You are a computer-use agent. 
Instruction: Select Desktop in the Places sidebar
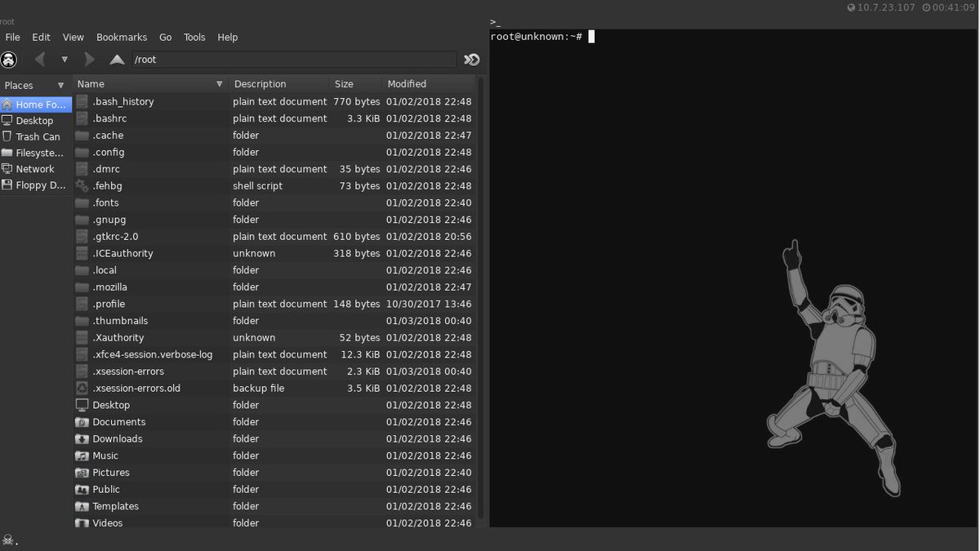(x=36, y=121)
